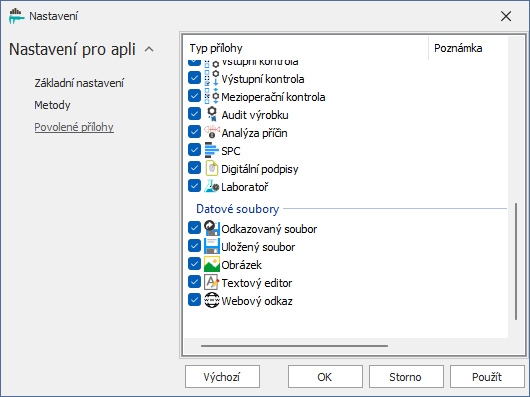Select the Uložený soubor row text

(x=258, y=247)
